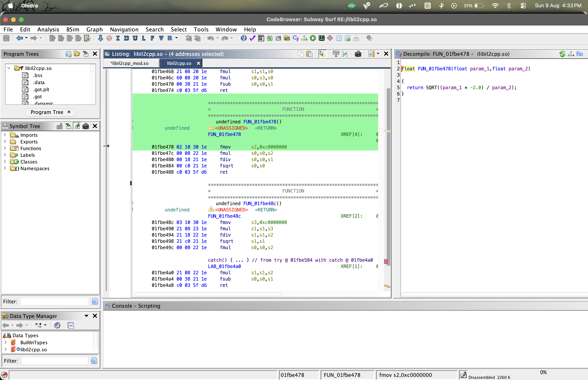The image size is (588, 380).
Task: Switch to *libil2cpp_mod.so tab
Action: coord(130,63)
